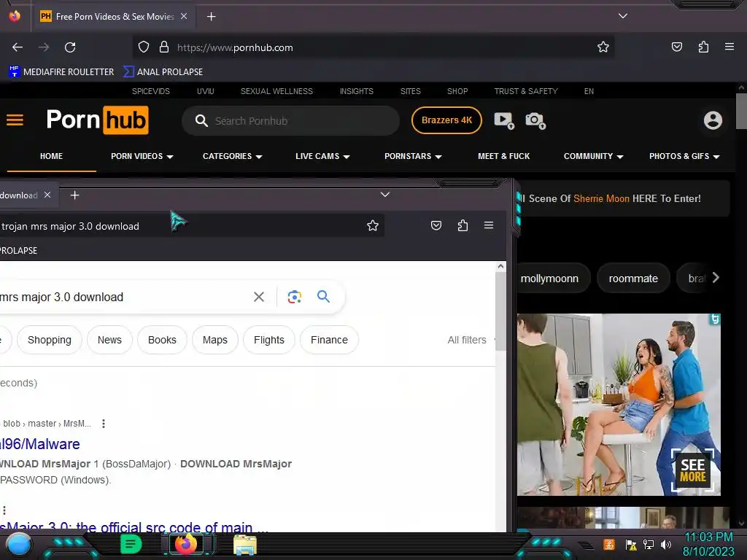This screenshot has width=747, height=560.
Task: Click the front window scrollbar up arrow
Action: tap(500, 266)
